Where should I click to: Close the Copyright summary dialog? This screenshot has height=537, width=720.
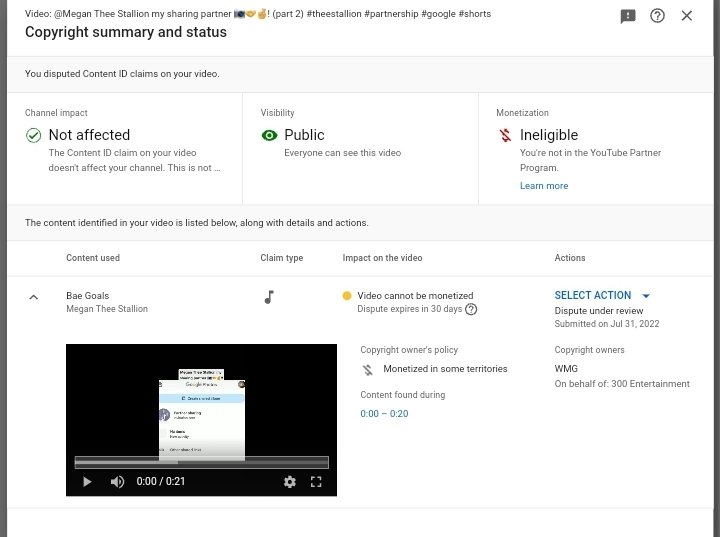686,16
